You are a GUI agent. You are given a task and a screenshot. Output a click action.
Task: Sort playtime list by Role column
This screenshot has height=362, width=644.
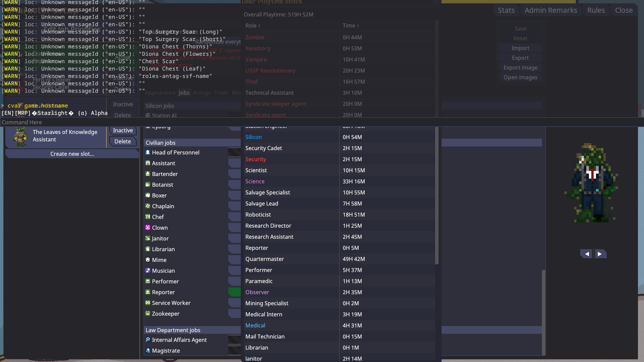(x=252, y=26)
